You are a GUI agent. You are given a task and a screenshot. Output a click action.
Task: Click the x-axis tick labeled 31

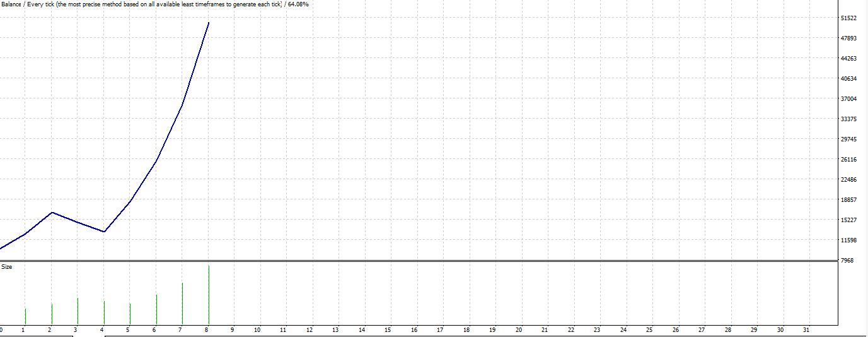(x=806, y=330)
